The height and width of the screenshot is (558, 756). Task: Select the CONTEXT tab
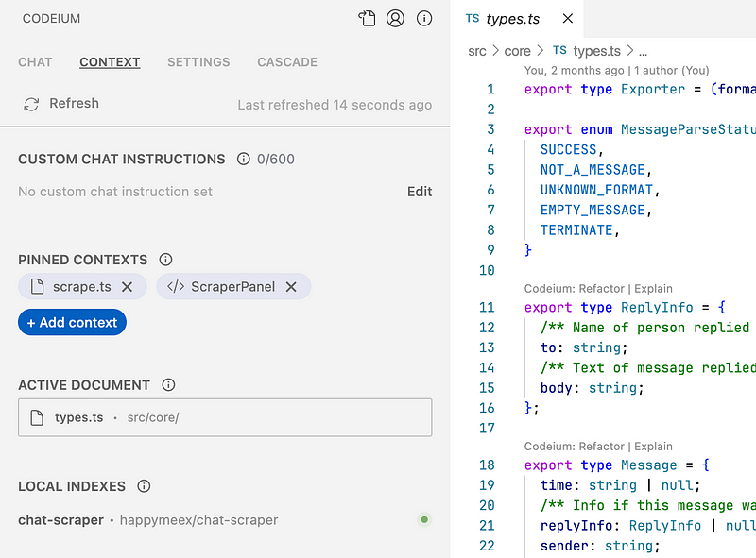click(110, 62)
